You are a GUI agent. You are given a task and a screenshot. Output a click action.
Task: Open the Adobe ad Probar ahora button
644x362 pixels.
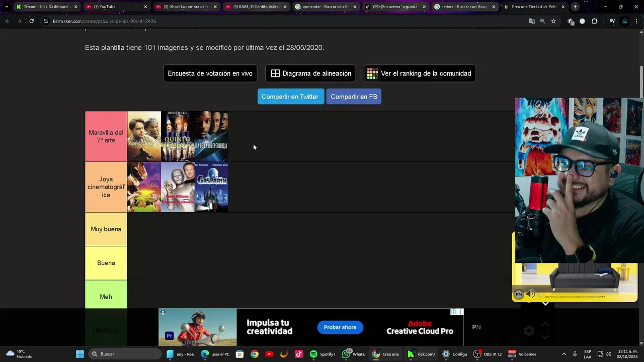click(340, 327)
